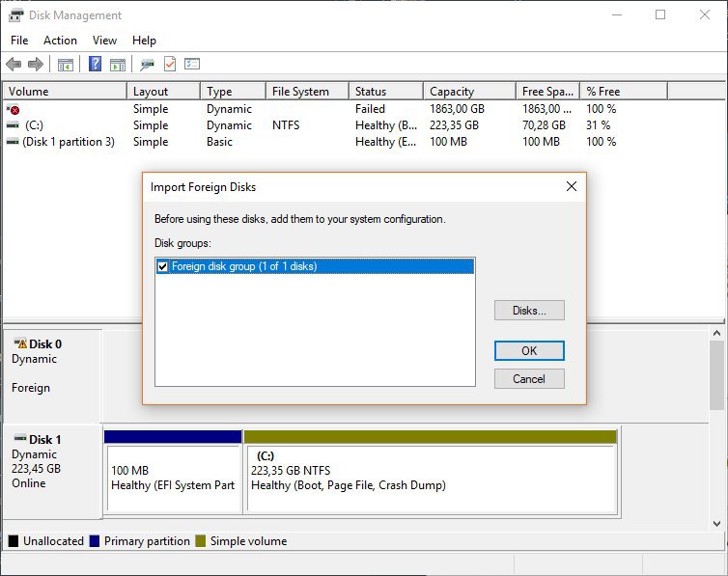Image resolution: width=728 pixels, height=576 pixels.
Task: Click the Primary partition blue legend swatch
Action: (x=95, y=540)
